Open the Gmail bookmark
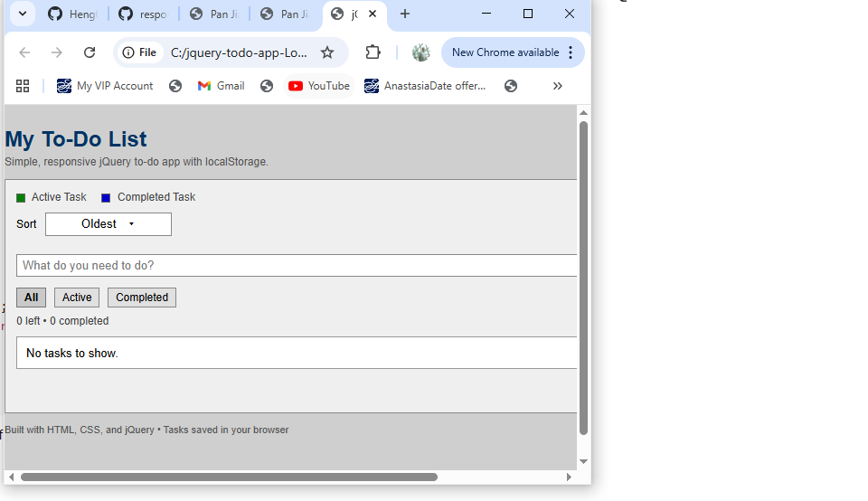The width and height of the screenshot is (868, 501). [221, 86]
